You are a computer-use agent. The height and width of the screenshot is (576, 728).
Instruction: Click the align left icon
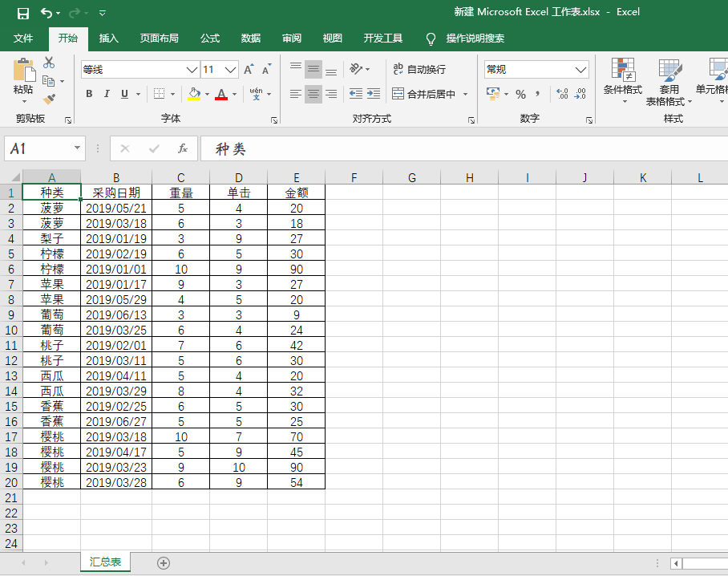tap(296, 95)
